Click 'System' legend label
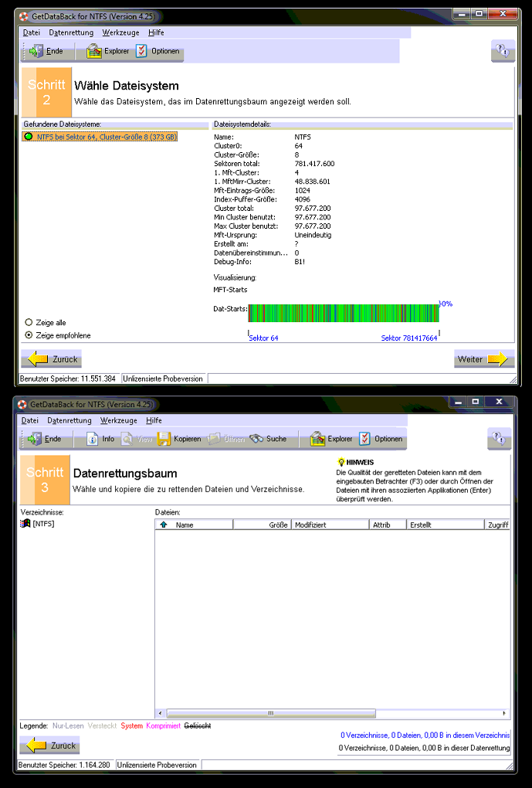Viewport: 532px width, 788px height. point(131,725)
